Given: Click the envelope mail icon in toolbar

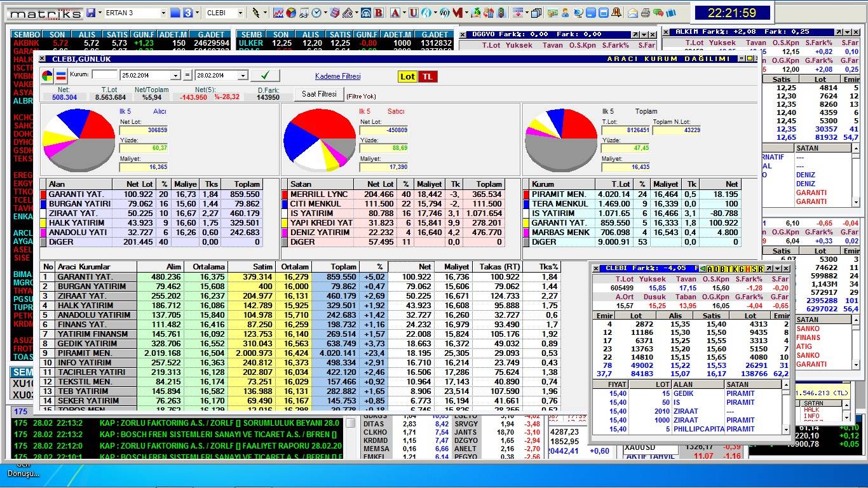Looking at the screenshot, I should 633,13.
